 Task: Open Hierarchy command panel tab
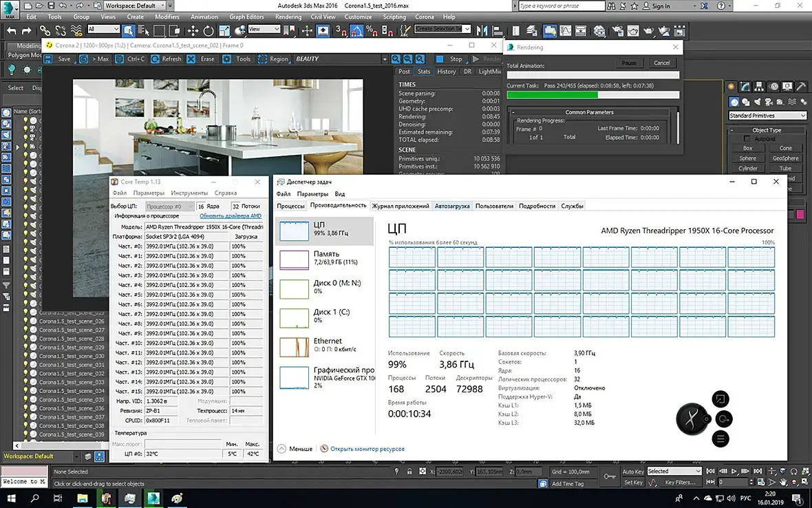coord(760,86)
